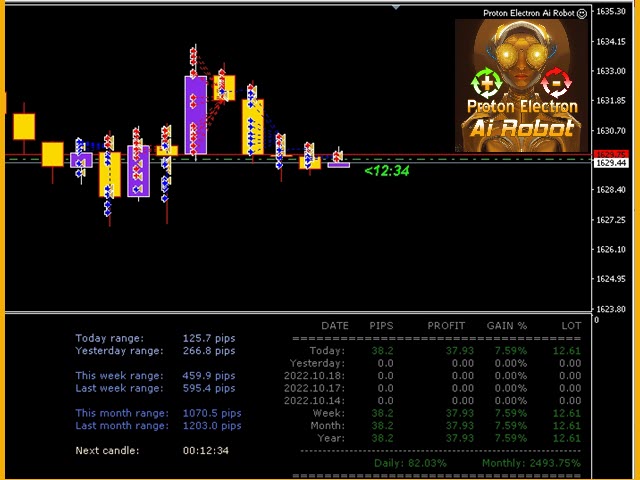Click the 1635.30 price axis label

point(611,11)
